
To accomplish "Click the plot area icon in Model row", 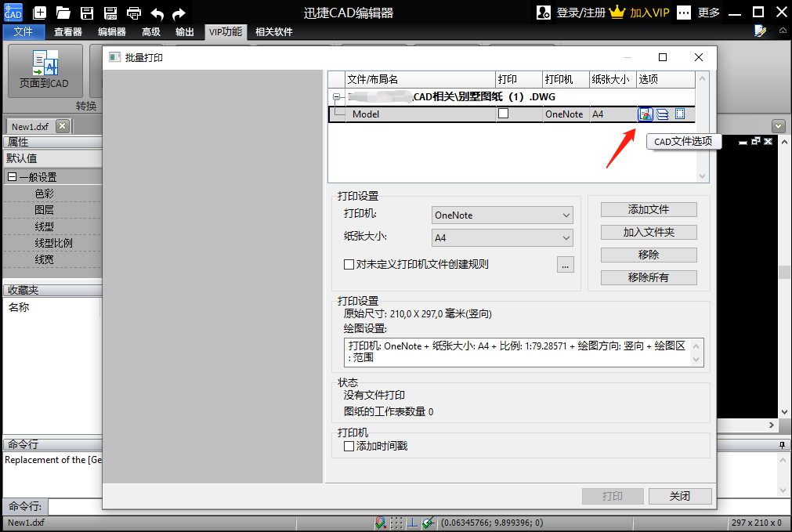I will 680,114.
